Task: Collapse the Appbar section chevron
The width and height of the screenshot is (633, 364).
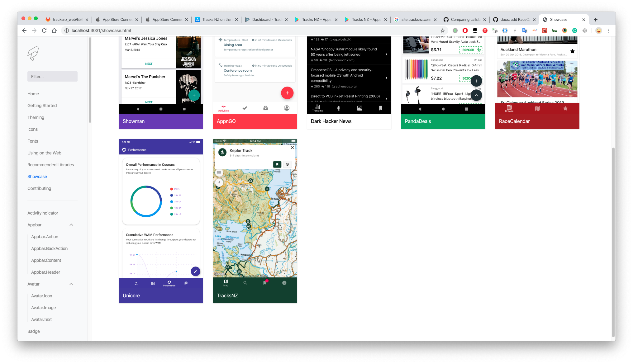Action: point(71,225)
